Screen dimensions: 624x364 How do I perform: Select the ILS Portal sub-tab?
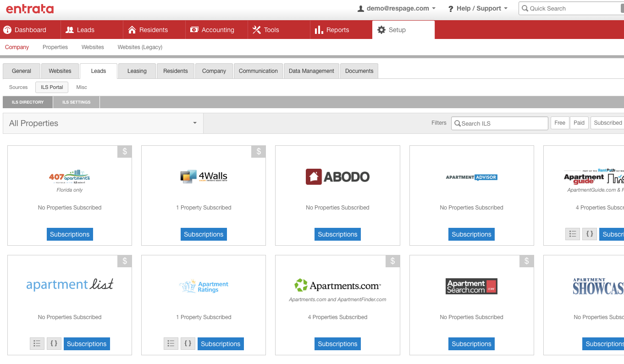52,87
